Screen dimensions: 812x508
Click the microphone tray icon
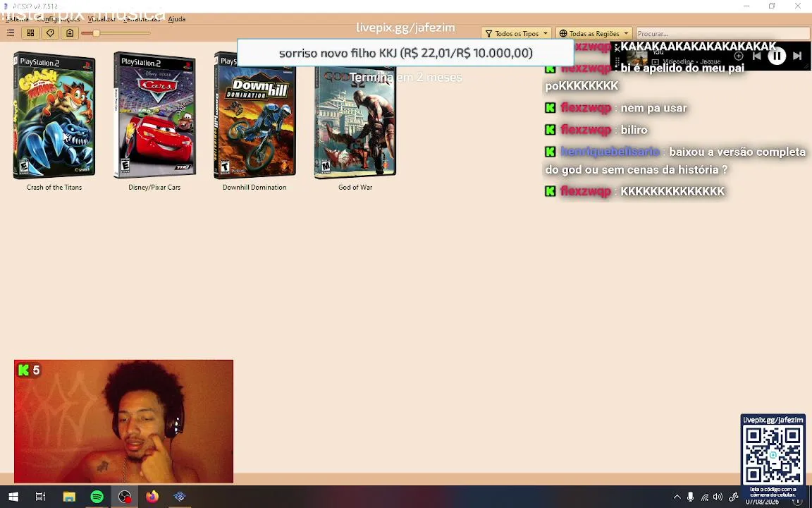690,497
